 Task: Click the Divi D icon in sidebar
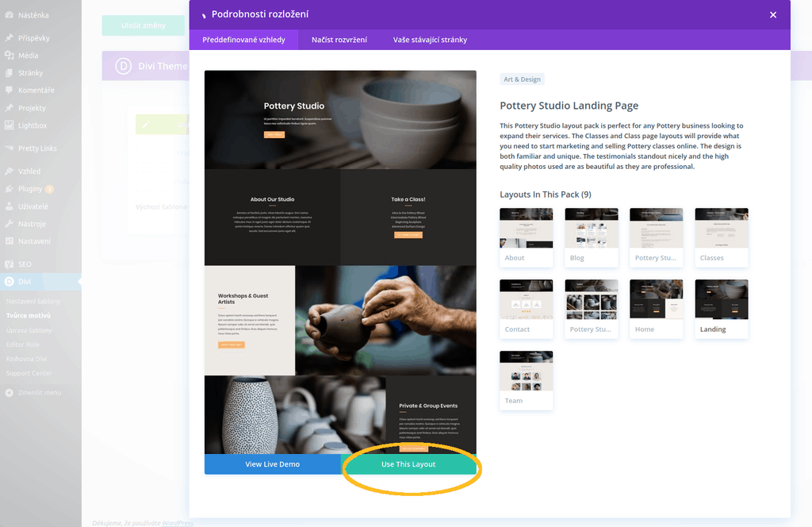[x=10, y=282]
